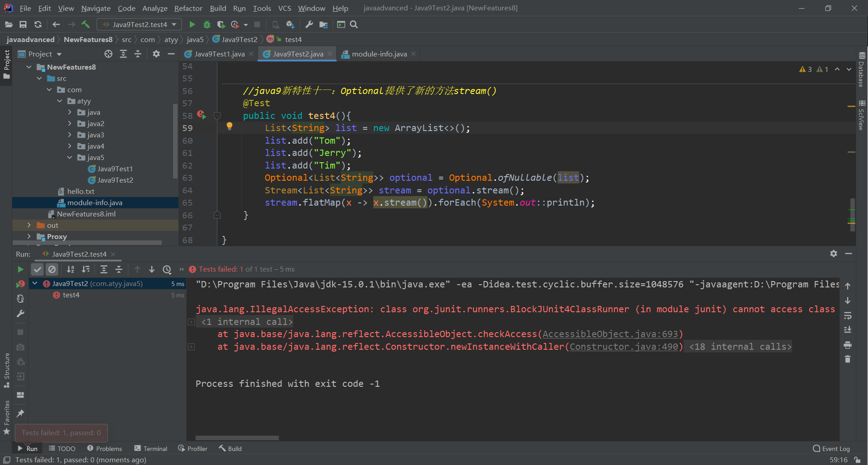Viewport: 868px width, 465px height.
Task: Run the Java9Test2.test4 configuration from the toolbar
Action: (192, 24)
